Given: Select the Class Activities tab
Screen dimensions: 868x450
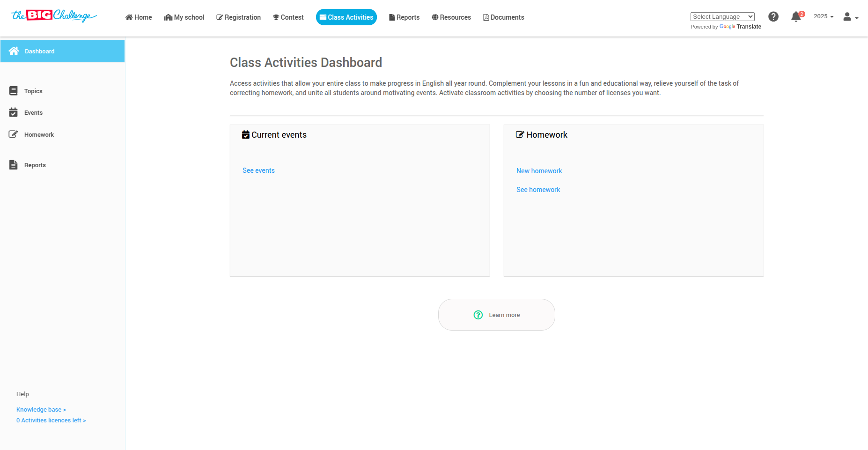Looking at the screenshot, I should pos(346,17).
